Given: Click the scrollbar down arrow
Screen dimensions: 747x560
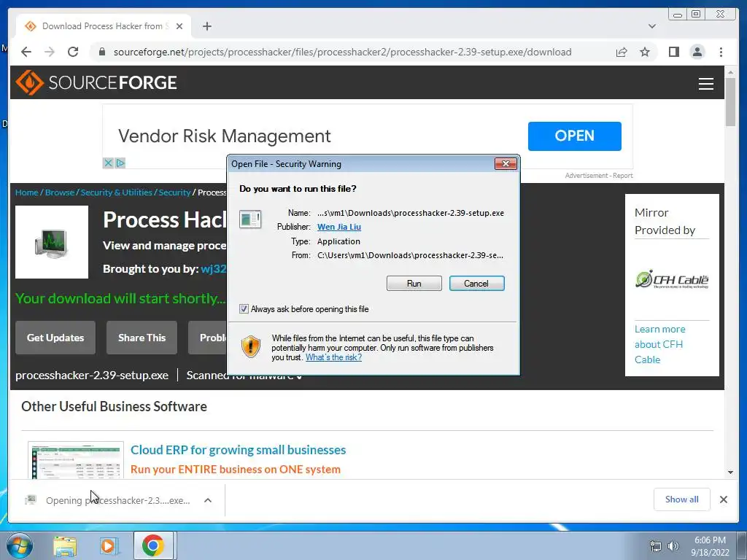Looking at the screenshot, I should (x=730, y=472).
